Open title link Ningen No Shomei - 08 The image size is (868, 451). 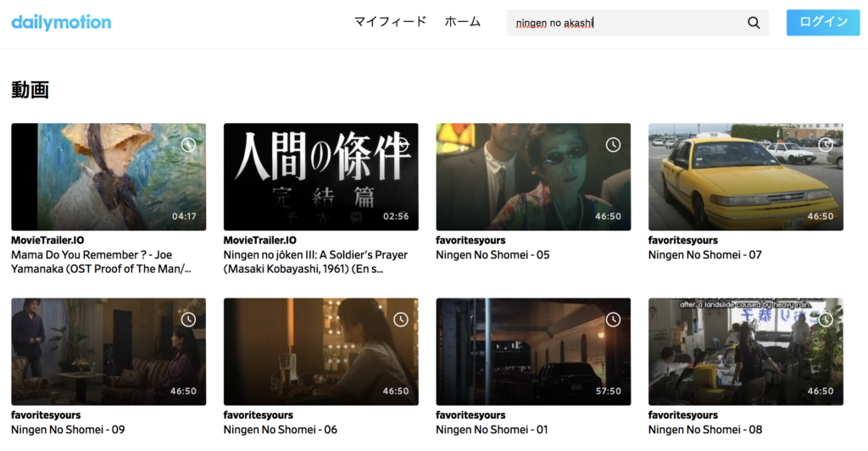click(705, 430)
